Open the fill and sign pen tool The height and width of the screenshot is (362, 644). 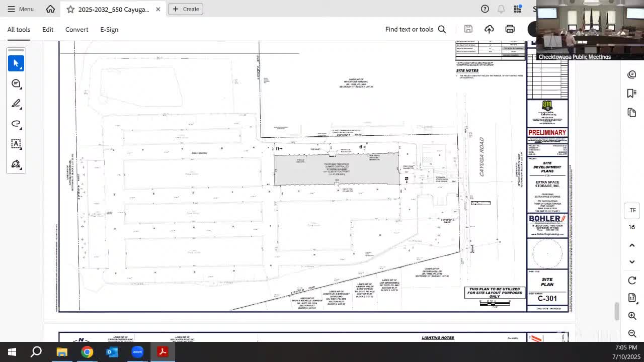pyautogui.click(x=16, y=164)
